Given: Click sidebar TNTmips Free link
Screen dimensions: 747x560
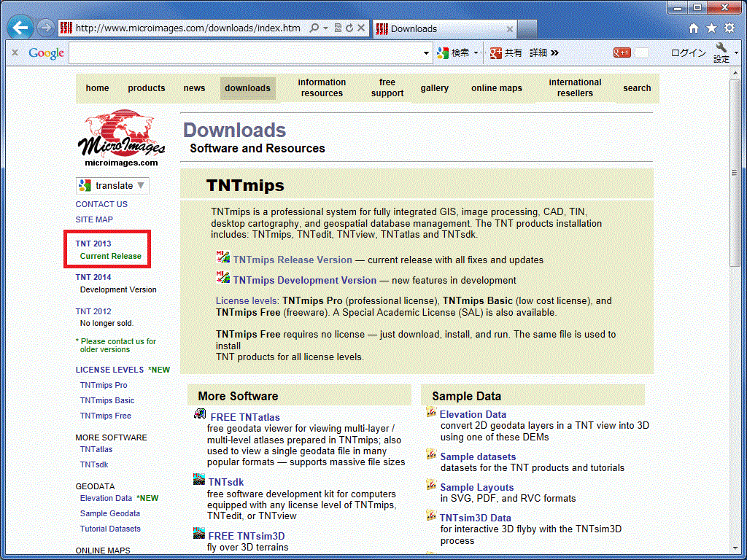Looking at the screenshot, I should click(x=105, y=416).
